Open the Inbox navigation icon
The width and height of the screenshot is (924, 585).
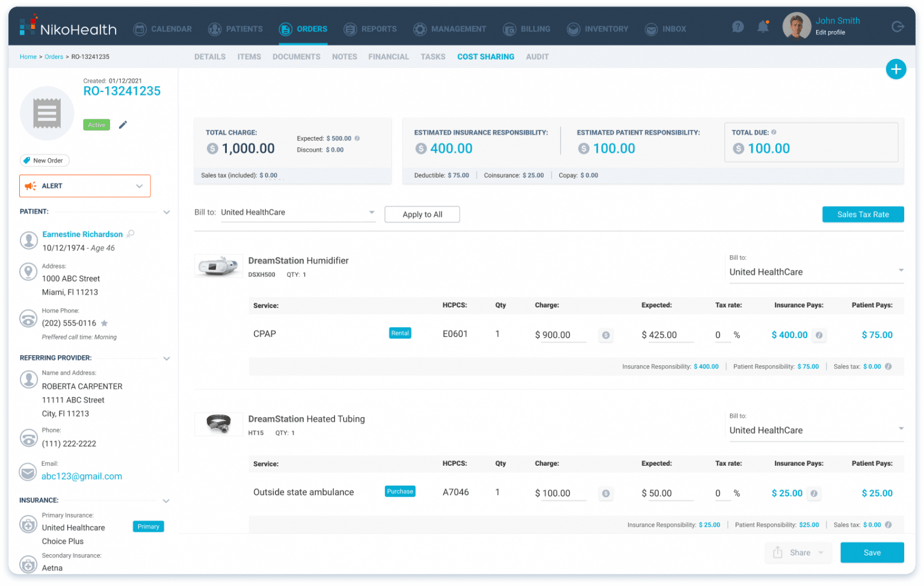[x=650, y=29]
